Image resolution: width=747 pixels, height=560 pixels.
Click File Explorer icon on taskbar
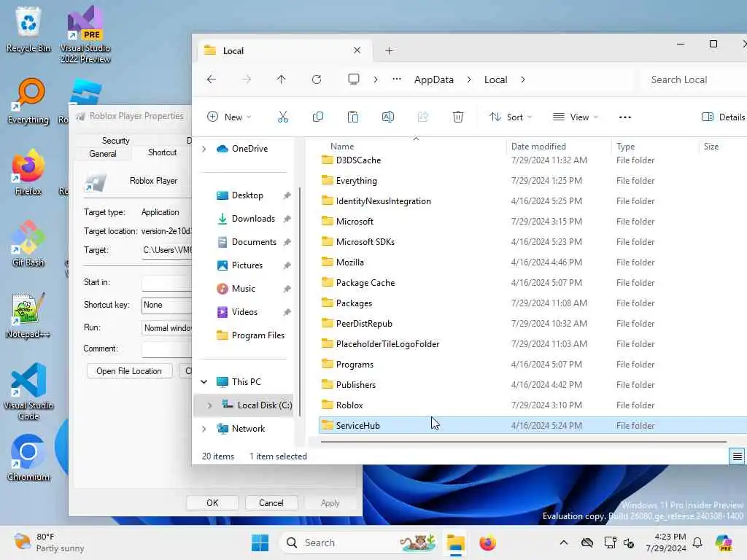pyautogui.click(x=455, y=542)
